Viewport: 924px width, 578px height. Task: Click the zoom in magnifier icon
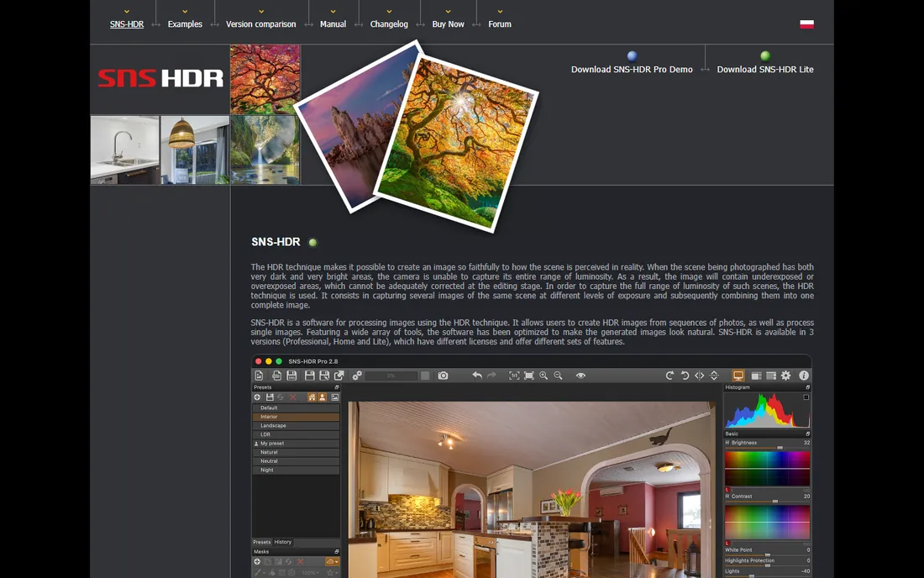(543, 376)
